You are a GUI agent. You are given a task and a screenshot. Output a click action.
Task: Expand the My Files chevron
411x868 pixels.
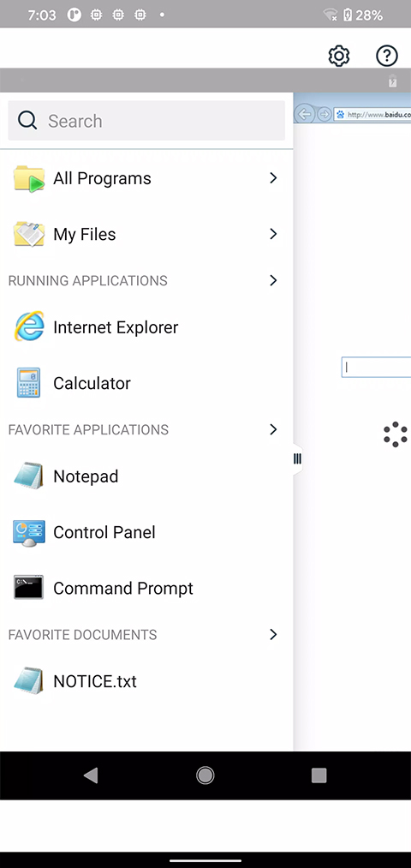[272, 234]
